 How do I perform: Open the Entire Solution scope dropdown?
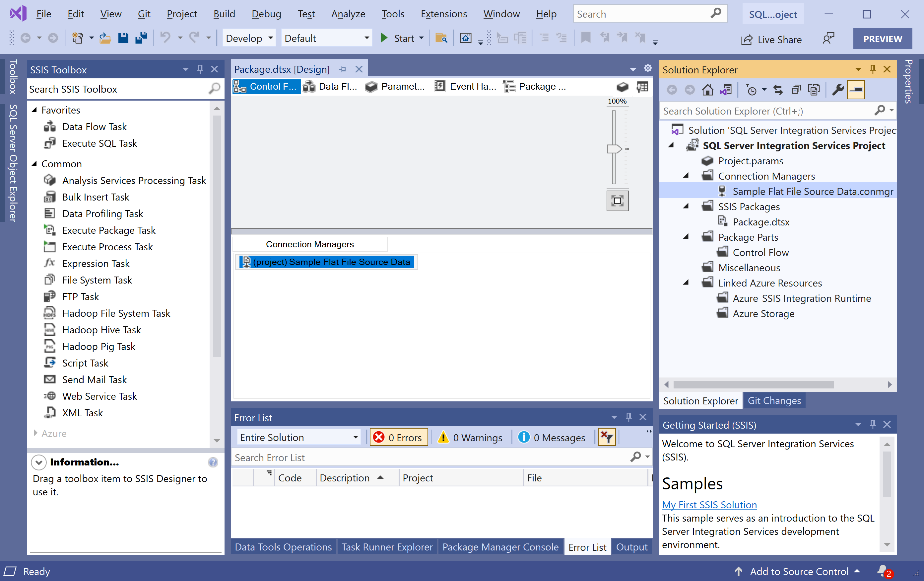pos(298,437)
